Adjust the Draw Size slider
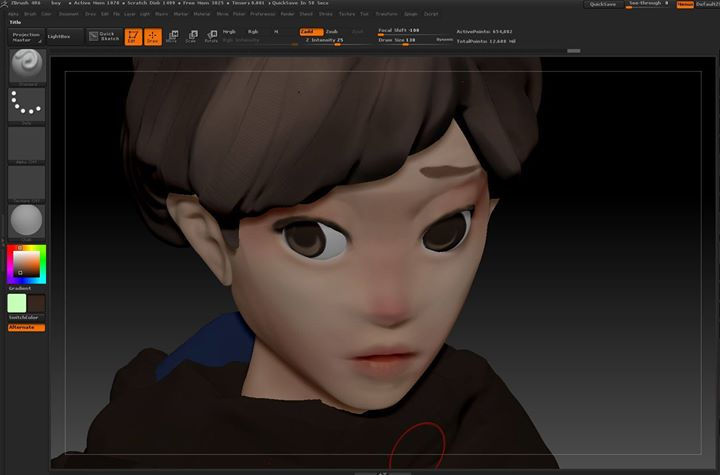 pos(405,41)
